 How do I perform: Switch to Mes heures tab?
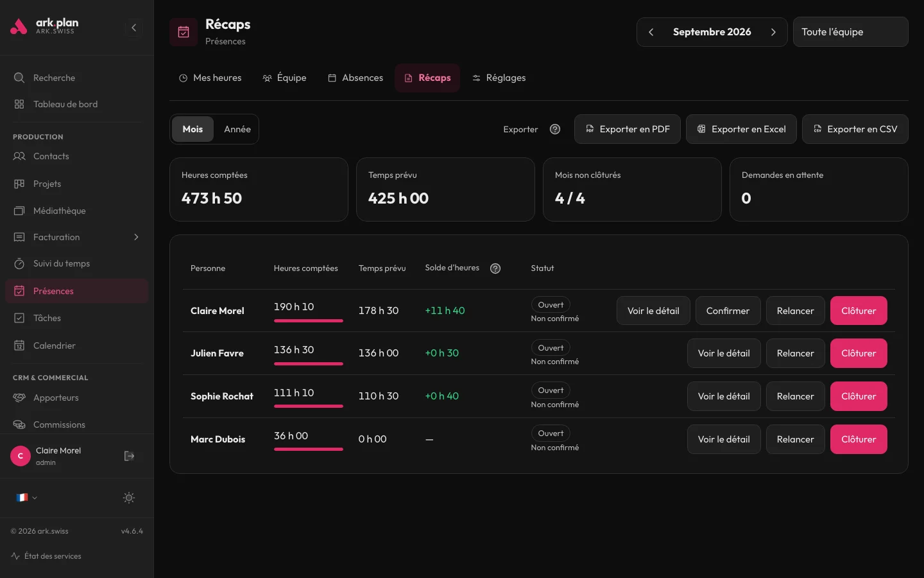tap(210, 78)
